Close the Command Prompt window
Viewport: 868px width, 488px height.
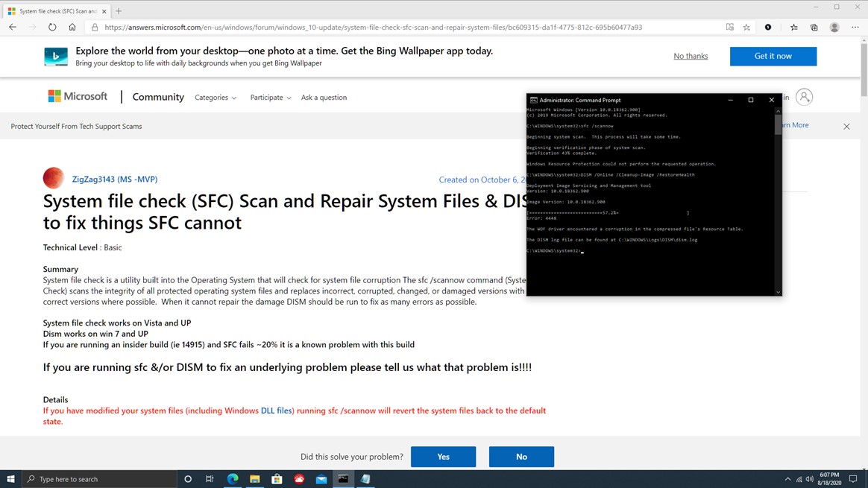point(771,100)
